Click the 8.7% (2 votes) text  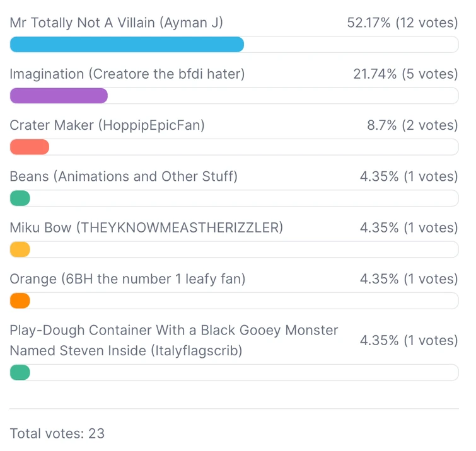(x=412, y=125)
